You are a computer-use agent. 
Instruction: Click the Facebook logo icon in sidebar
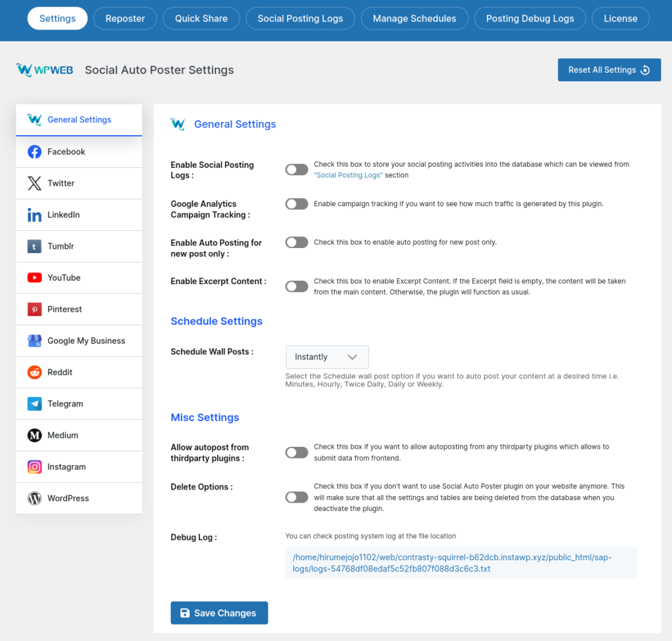[x=35, y=152]
